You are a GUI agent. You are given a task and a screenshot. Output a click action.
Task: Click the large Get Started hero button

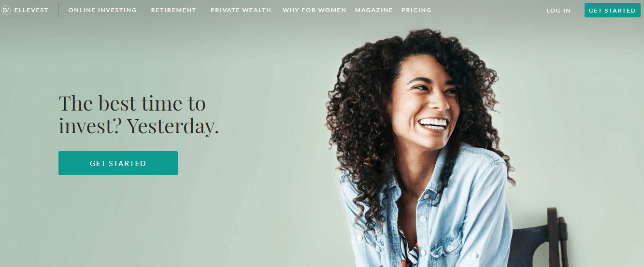point(118,163)
